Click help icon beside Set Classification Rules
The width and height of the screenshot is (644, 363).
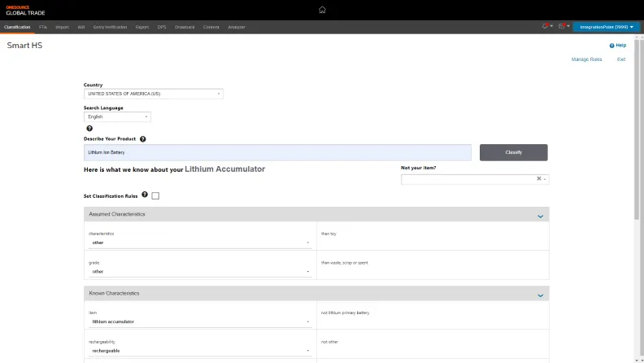145,195
